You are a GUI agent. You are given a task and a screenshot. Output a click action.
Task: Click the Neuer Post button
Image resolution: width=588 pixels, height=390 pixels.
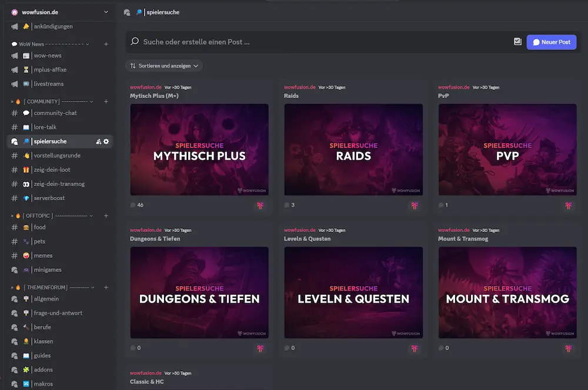[x=551, y=42]
